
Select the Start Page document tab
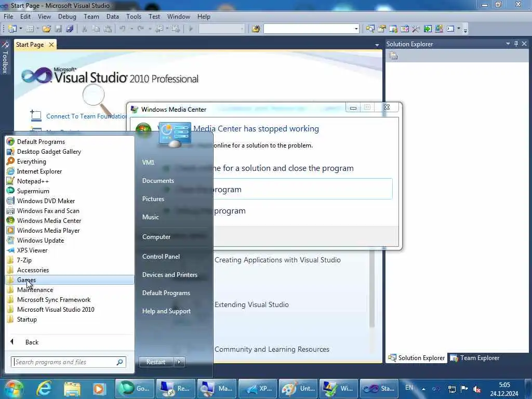coord(30,45)
